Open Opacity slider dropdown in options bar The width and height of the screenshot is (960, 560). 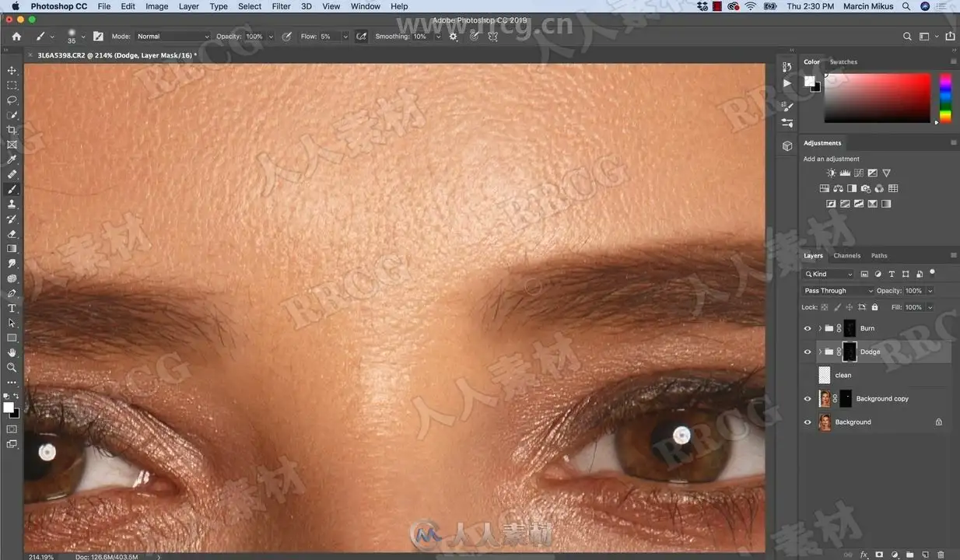point(271,37)
